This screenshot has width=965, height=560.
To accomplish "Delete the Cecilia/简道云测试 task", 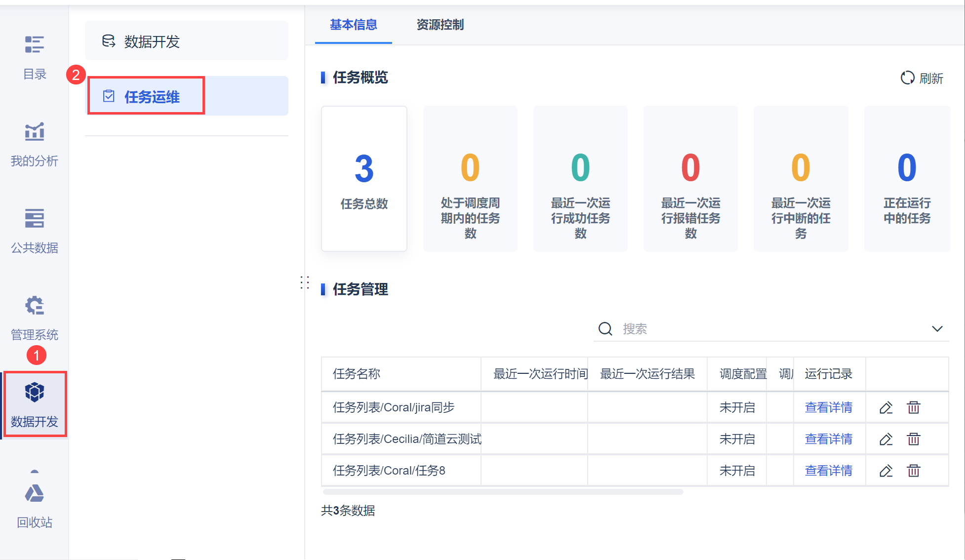I will tap(914, 439).
